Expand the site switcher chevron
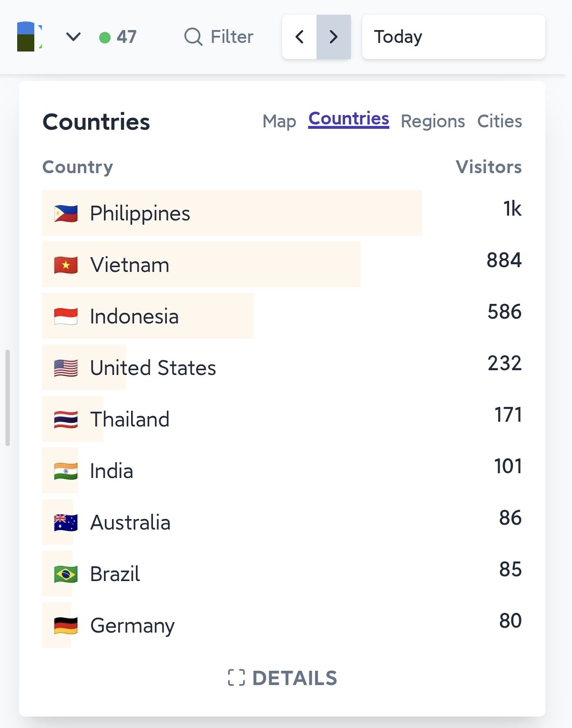 click(x=73, y=37)
